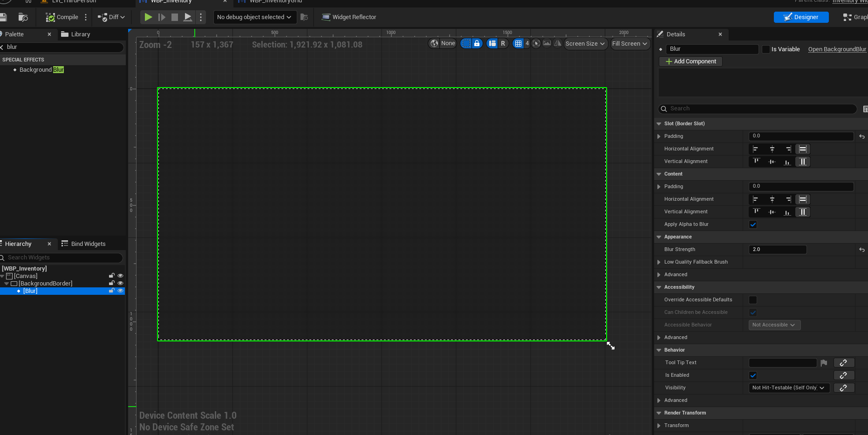The width and height of the screenshot is (868, 435).
Task: Reset Blur Strength to default arrow
Action: (862, 250)
